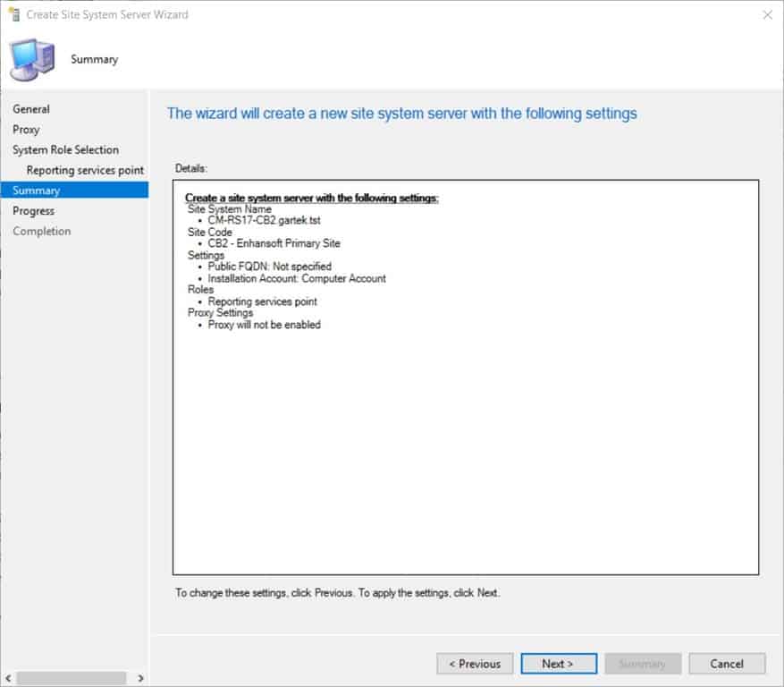
Task: Open the Proxy wizard page
Action: coord(27,129)
